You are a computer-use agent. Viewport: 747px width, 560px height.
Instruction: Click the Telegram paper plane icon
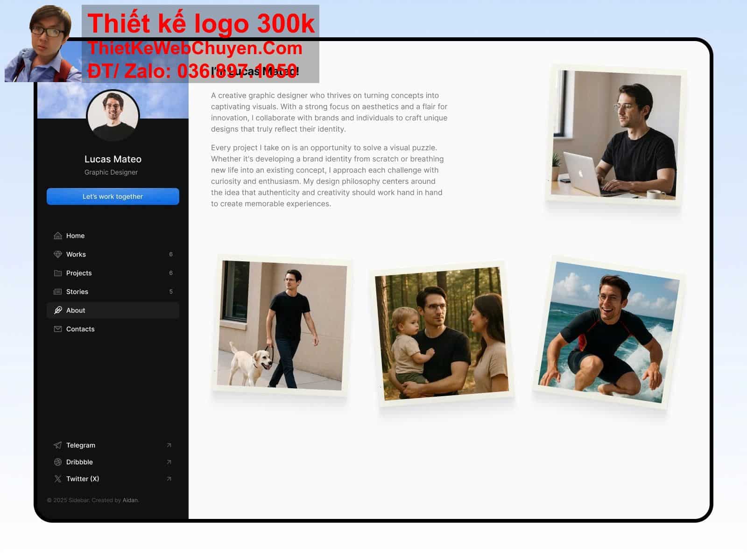pos(58,445)
